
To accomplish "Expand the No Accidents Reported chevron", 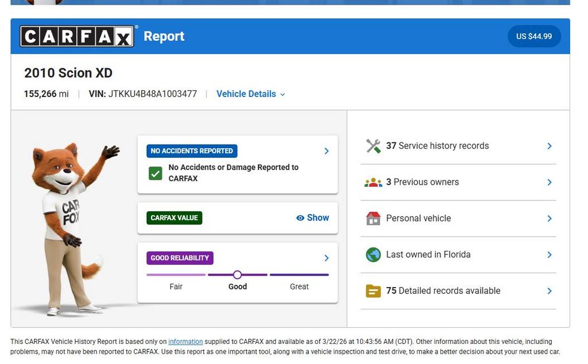I will click(326, 151).
